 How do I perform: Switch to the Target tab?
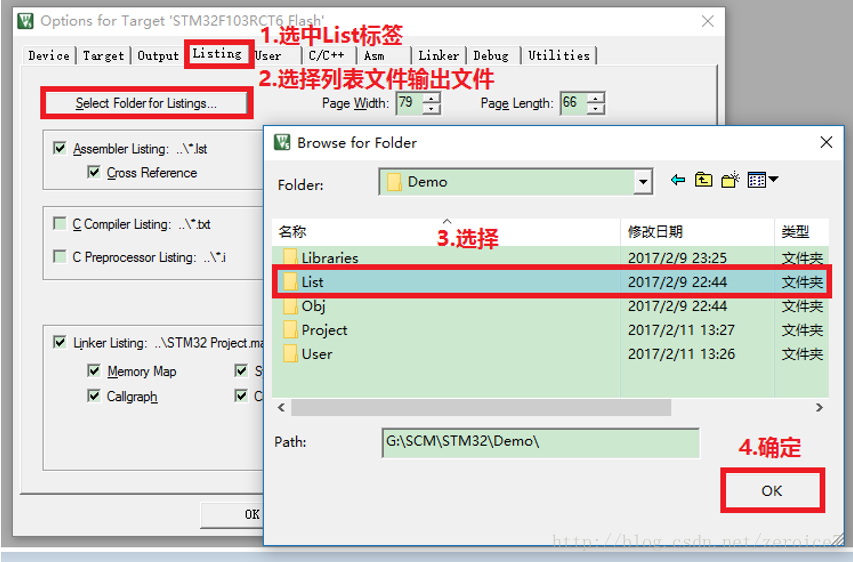(103, 55)
